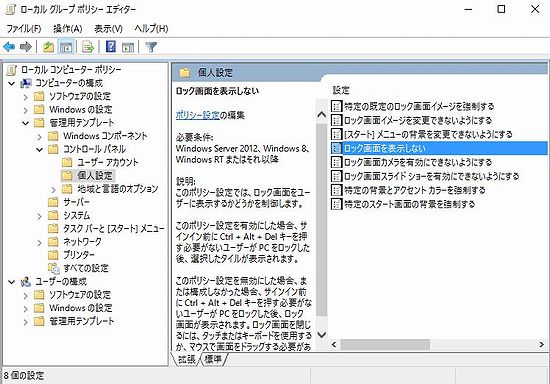The height and width of the screenshot is (384, 550).
Task: Expand Windows の設定 under コンピューターの構成
Action: pos(26,110)
